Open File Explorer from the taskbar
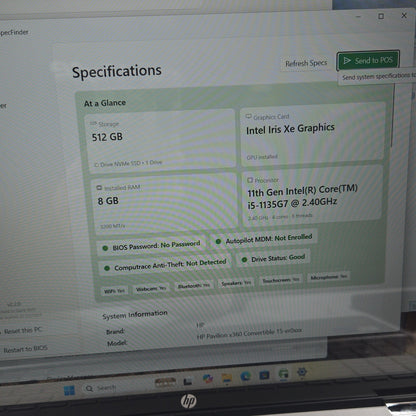This screenshot has height=416, width=416. tap(227, 378)
